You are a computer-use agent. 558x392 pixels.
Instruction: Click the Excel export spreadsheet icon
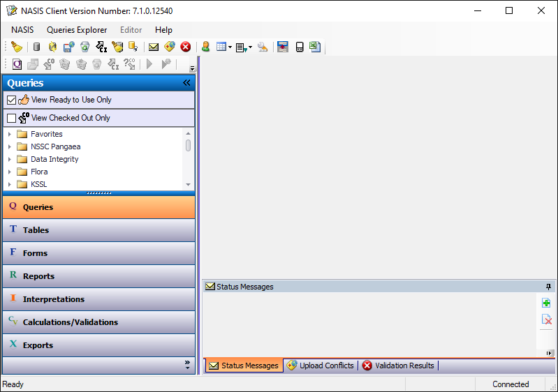pyautogui.click(x=315, y=47)
